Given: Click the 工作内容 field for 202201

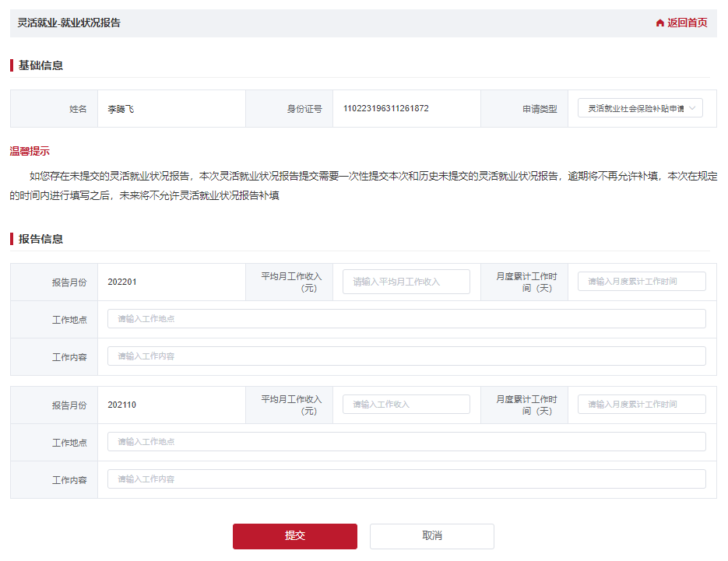Looking at the screenshot, I should click(x=406, y=356).
